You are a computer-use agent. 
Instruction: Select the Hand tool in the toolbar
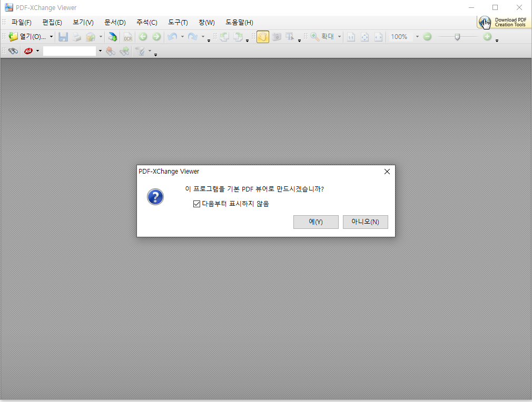(x=263, y=37)
